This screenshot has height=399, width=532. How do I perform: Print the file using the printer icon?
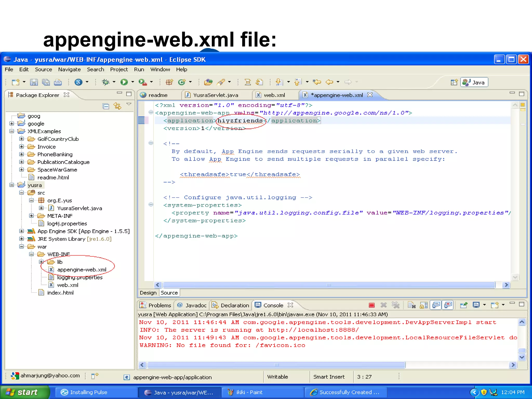click(x=58, y=82)
